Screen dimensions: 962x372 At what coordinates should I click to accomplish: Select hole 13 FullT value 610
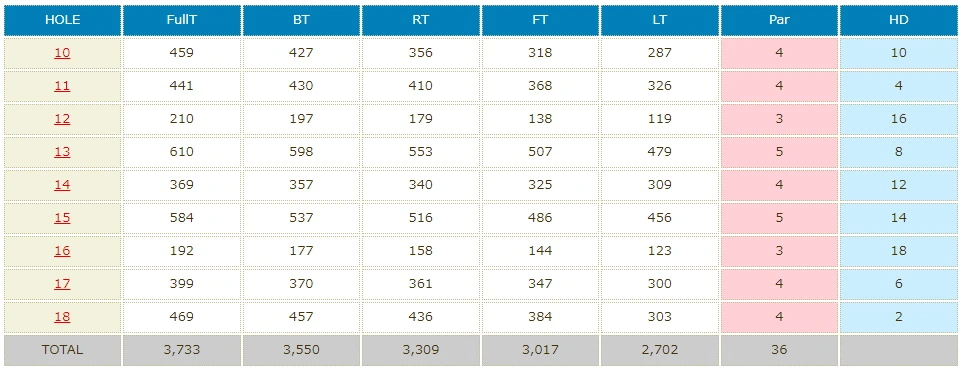(182, 152)
